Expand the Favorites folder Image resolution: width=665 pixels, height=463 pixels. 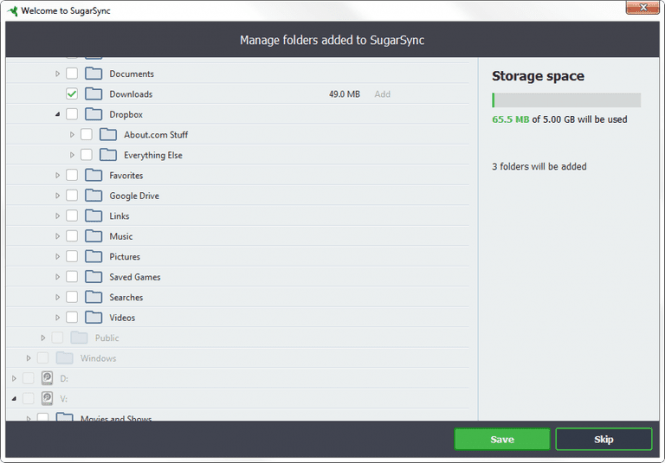tap(58, 176)
